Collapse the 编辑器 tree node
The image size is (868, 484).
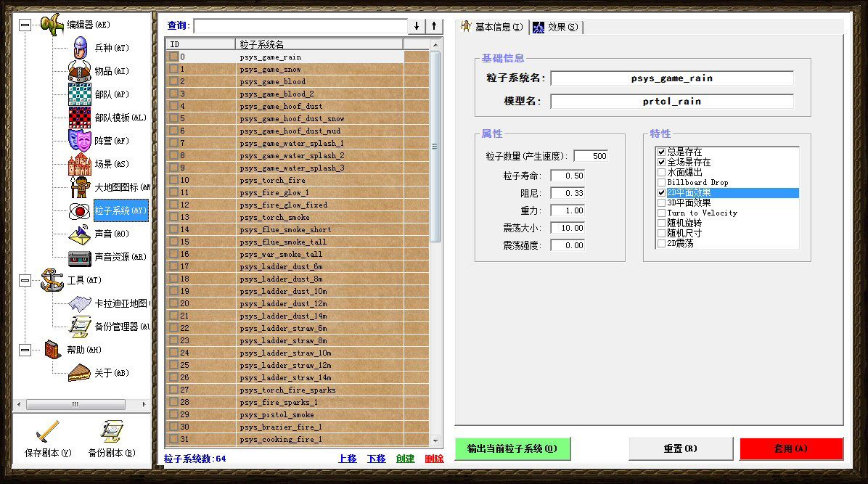[x=25, y=25]
